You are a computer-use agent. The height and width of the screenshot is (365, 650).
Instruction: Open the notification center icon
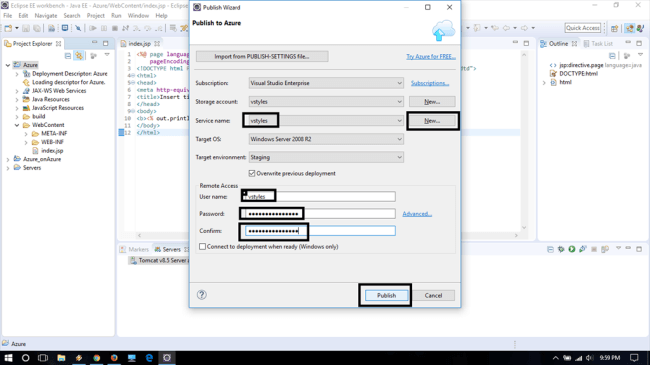pos(634,358)
